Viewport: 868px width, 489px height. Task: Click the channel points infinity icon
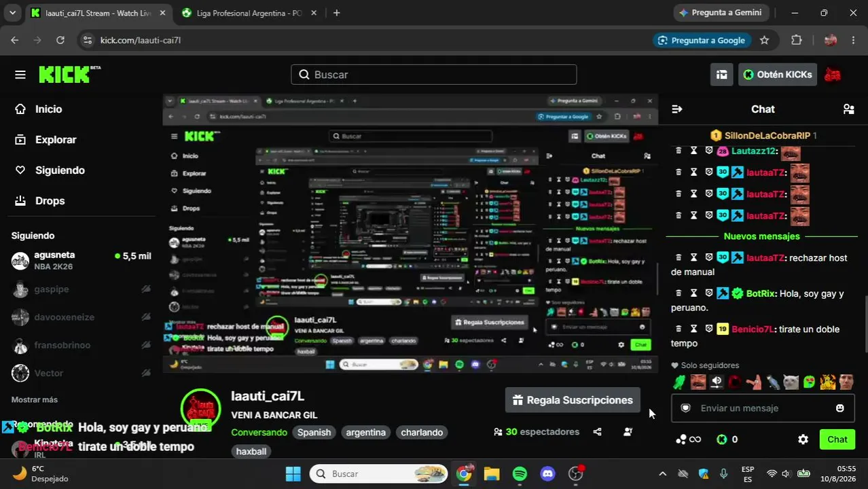click(x=688, y=439)
